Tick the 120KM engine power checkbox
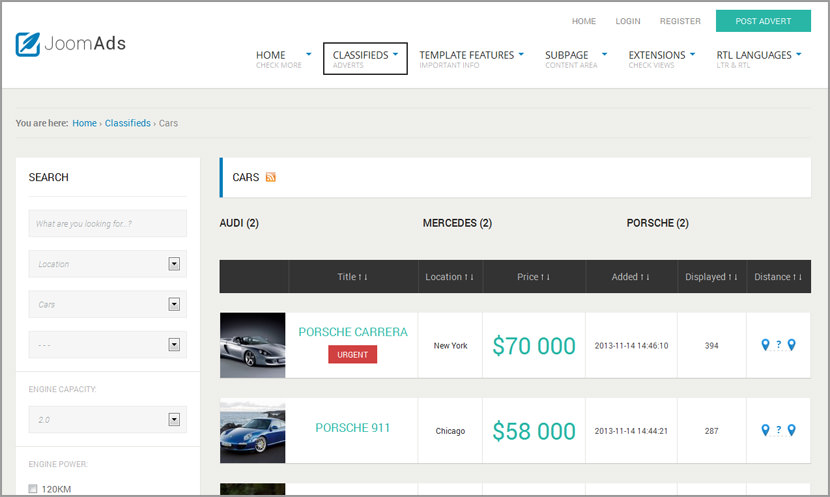830x497 pixels. pos(33,489)
